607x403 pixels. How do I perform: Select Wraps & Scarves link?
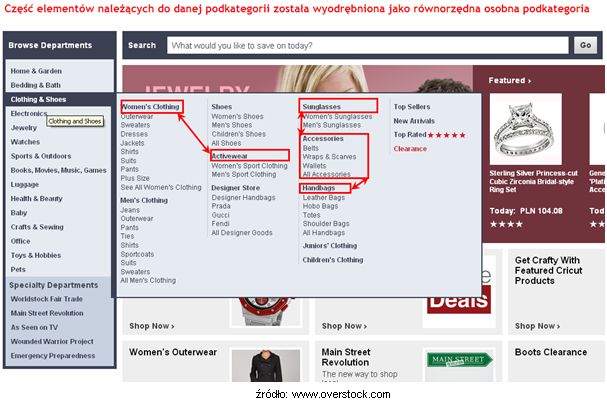point(329,157)
